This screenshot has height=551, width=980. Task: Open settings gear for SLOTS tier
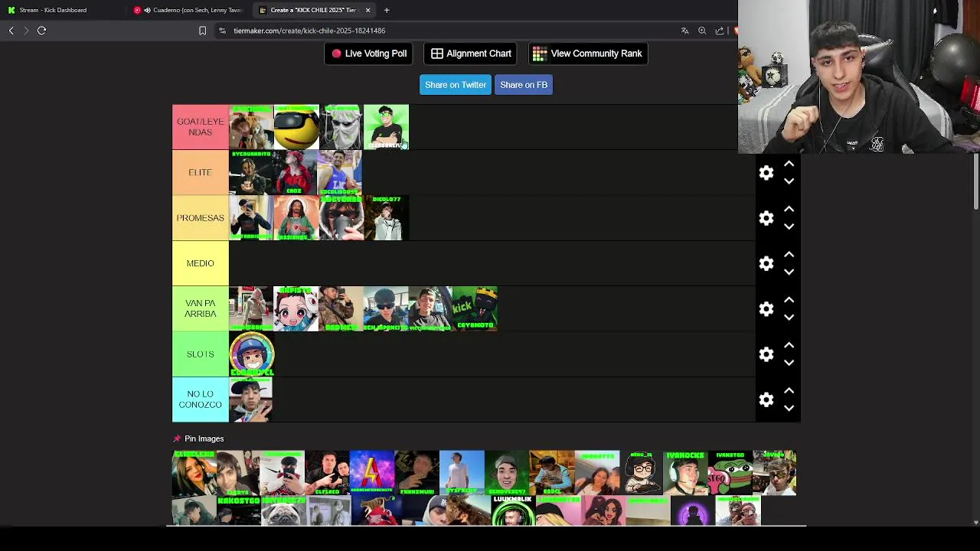tap(766, 354)
